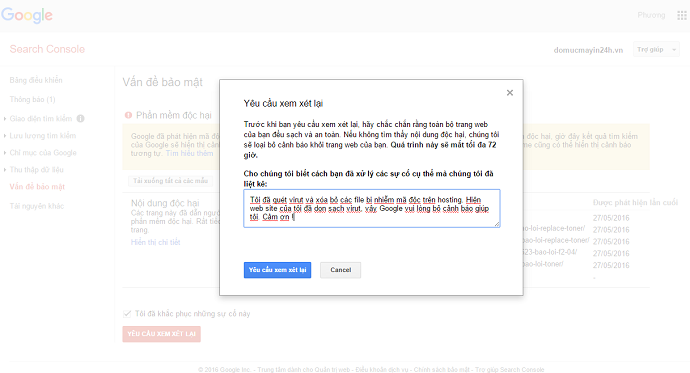
Task: Toggle the Tôi đã khắc phục những sự cố này checkbox
Action: [x=127, y=314]
